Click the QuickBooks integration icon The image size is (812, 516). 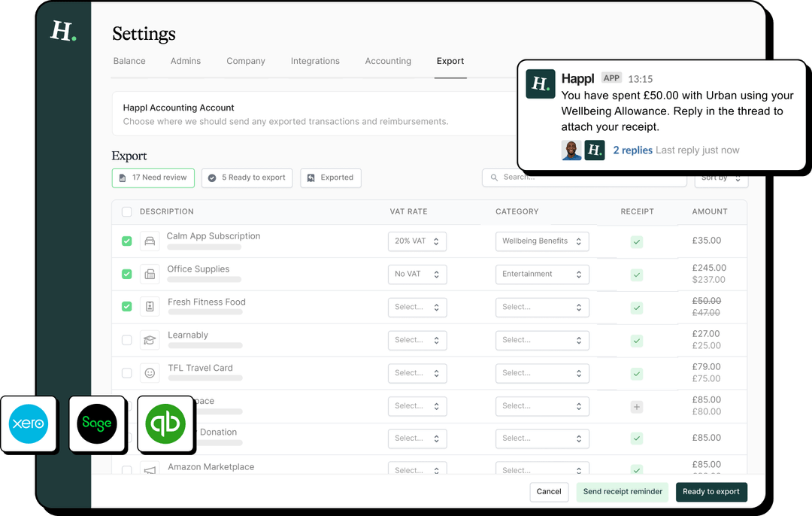[165, 424]
